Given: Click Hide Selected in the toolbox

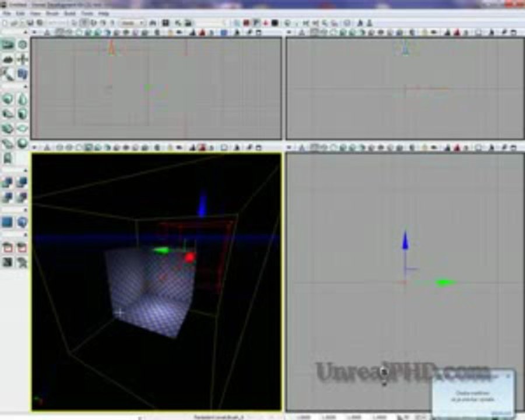Looking at the screenshot, I should [x=22, y=248].
